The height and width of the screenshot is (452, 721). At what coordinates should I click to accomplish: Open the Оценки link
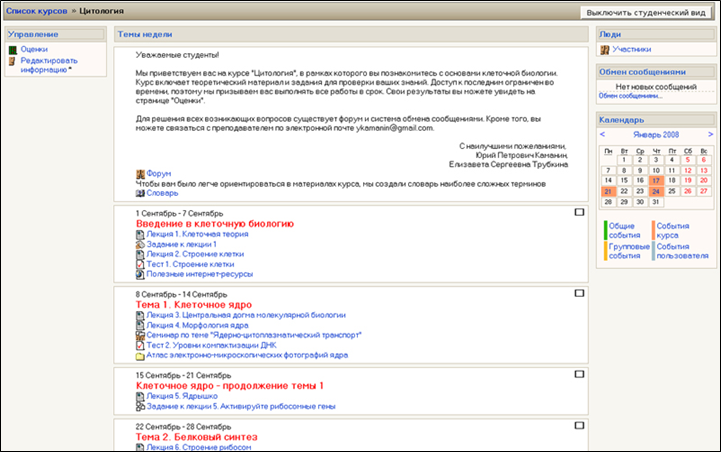point(34,49)
